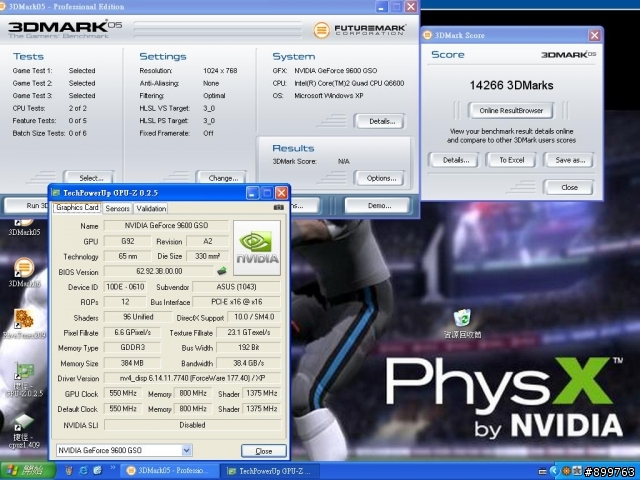Click the Shaders 96 Unified value

138,317
